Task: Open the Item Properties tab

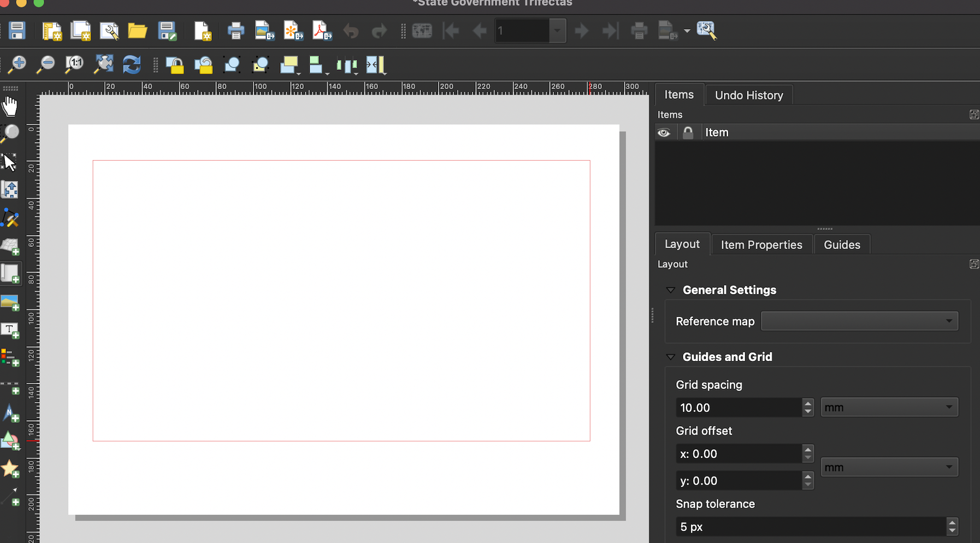Action: click(761, 244)
